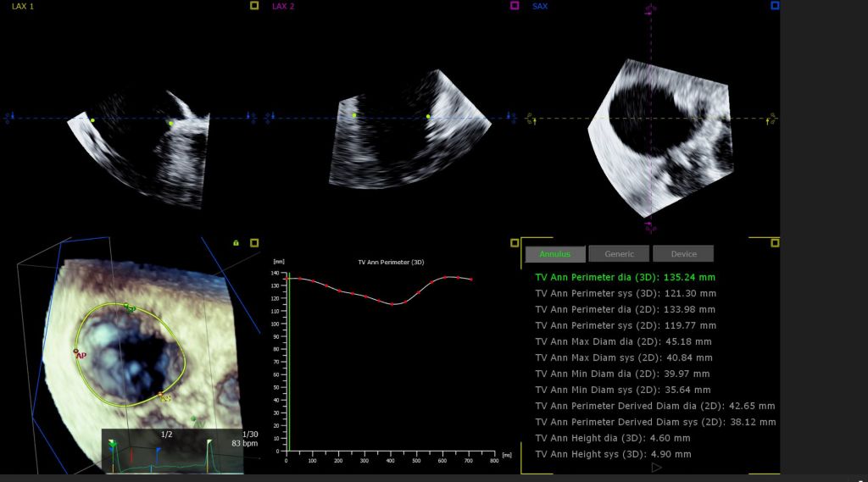Select TV Ann Max Diam sys (2D) row
Image resolution: width=868 pixels, height=482 pixels.
(x=624, y=357)
